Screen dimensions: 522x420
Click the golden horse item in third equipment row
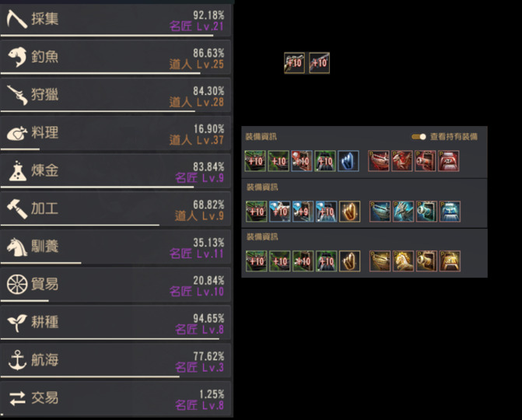pos(403,261)
